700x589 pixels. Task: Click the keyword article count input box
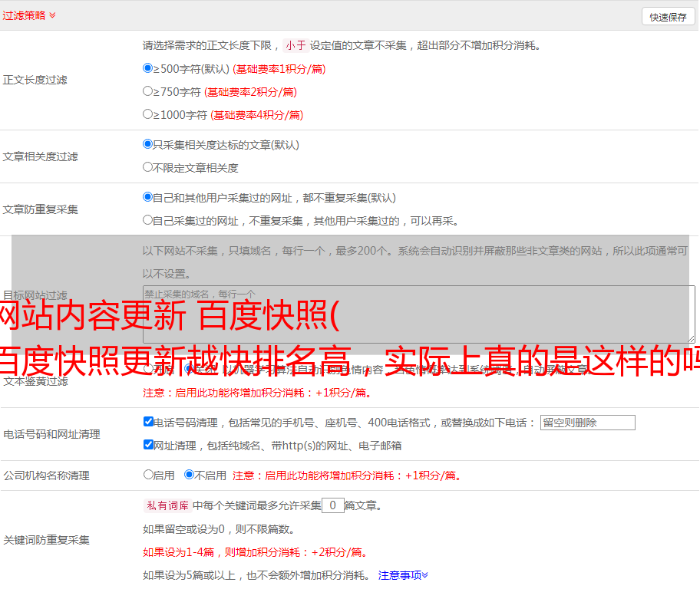[x=332, y=505]
